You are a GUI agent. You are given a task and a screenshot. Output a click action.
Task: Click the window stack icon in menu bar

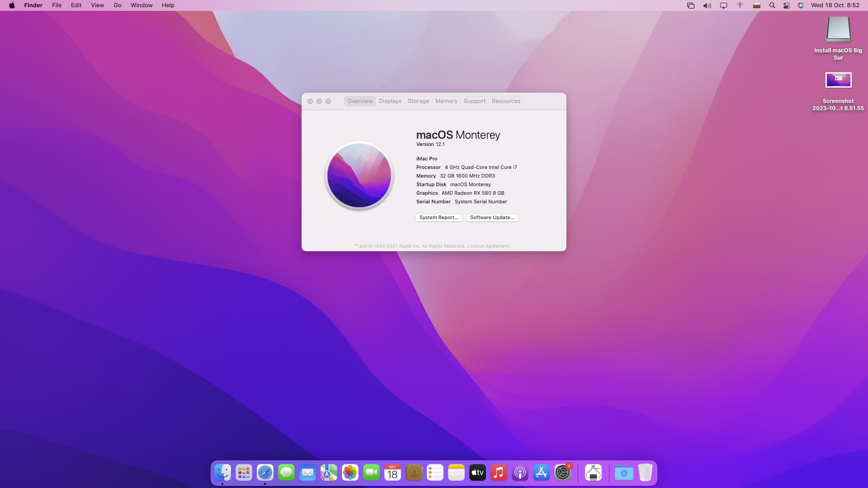tap(690, 5)
